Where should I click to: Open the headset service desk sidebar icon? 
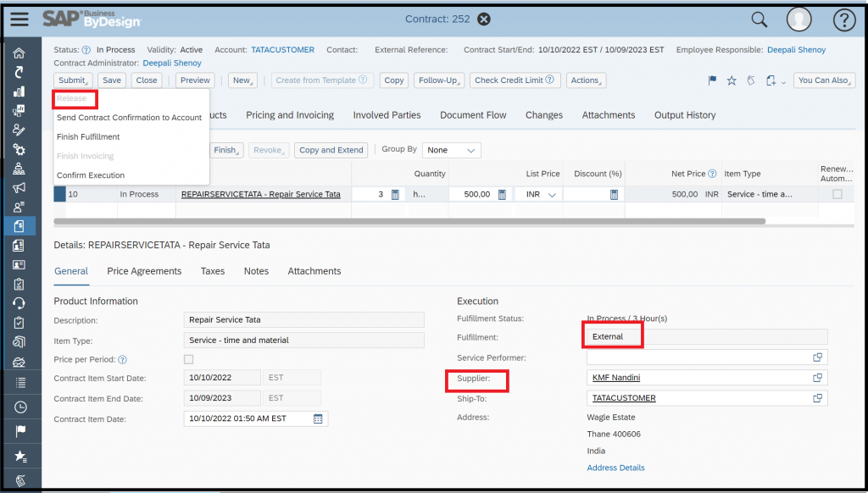19,303
